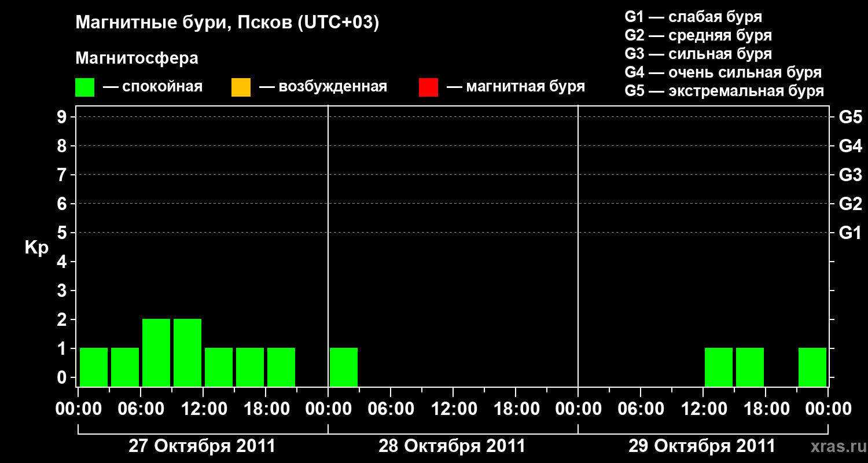868x463 pixels.
Task: Click the only green bar on 28 Октября
Action: point(344,367)
